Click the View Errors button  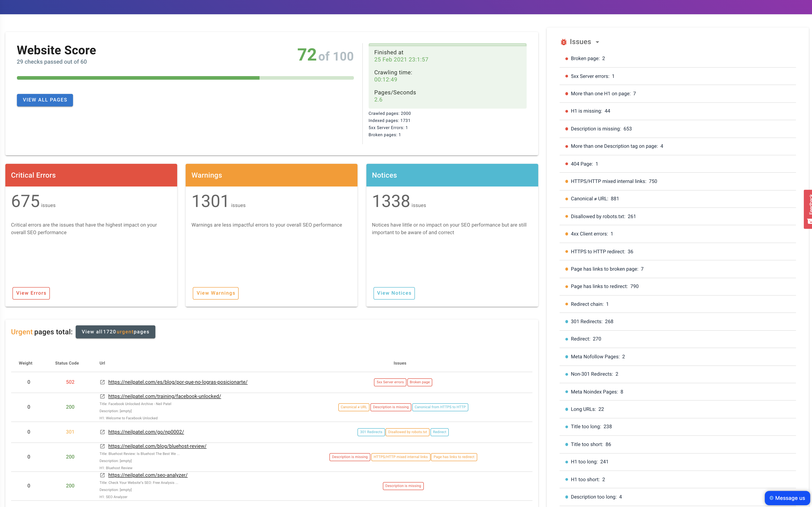(31, 293)
